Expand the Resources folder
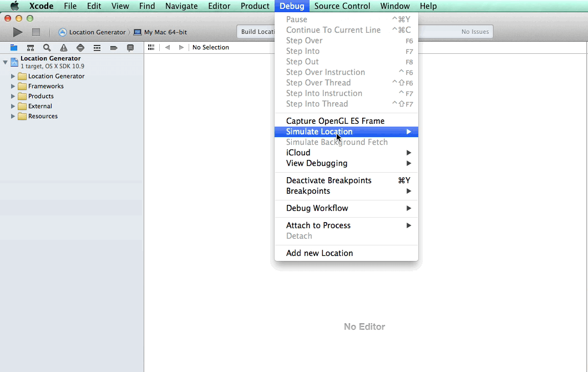 point(13,117)
